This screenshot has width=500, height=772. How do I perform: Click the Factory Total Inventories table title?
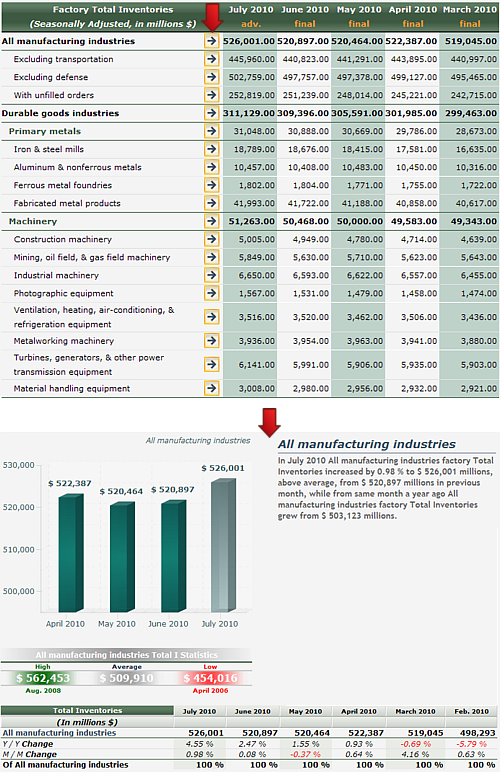pyautogui.click(x=113, y=9)
